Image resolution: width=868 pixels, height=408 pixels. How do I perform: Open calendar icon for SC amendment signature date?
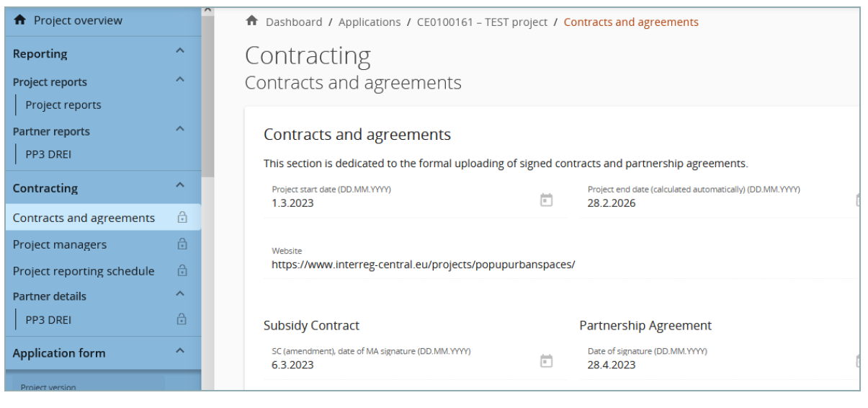click(546, 361)
